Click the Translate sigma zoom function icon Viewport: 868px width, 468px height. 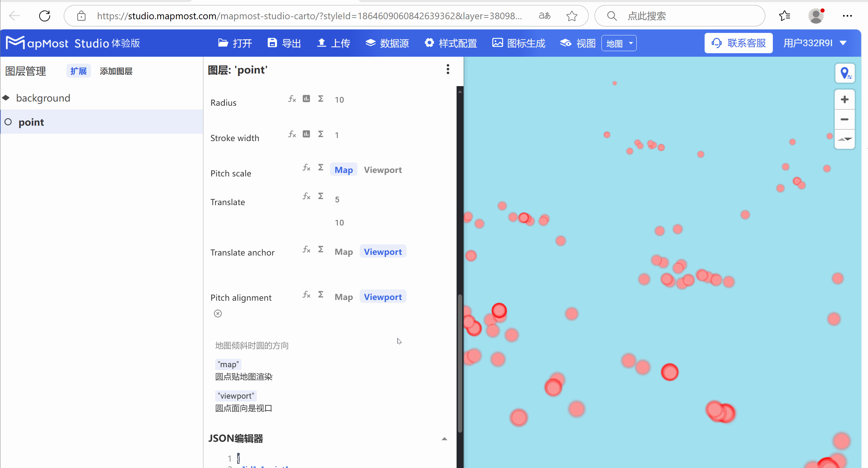pyautogui.click(x=320, y=196)
